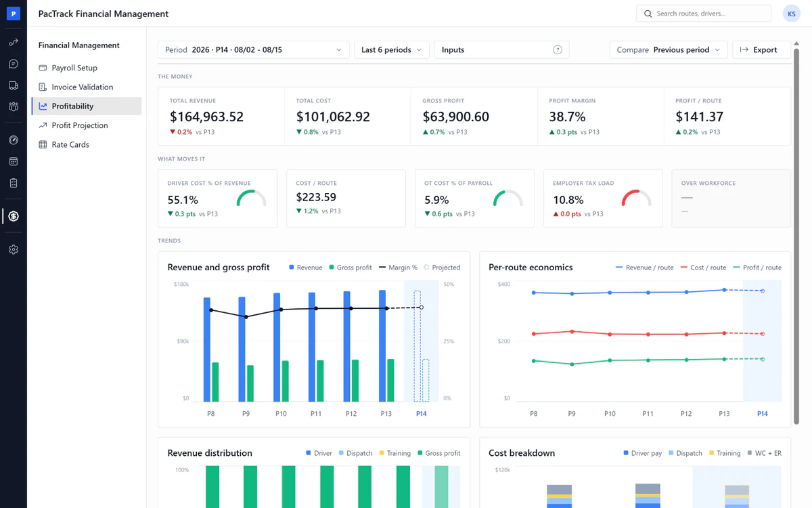Click the PacTrack logo icon

(x=14, y=14)
